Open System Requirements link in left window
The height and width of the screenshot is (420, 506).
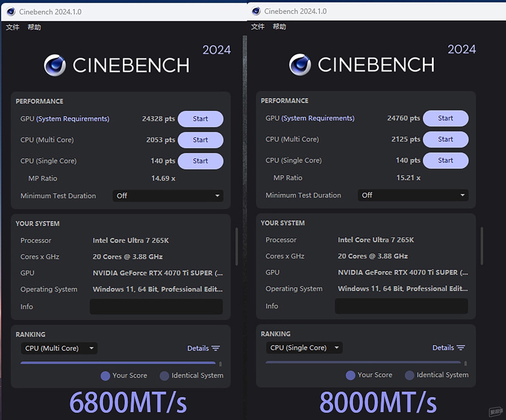pos(73,119)
